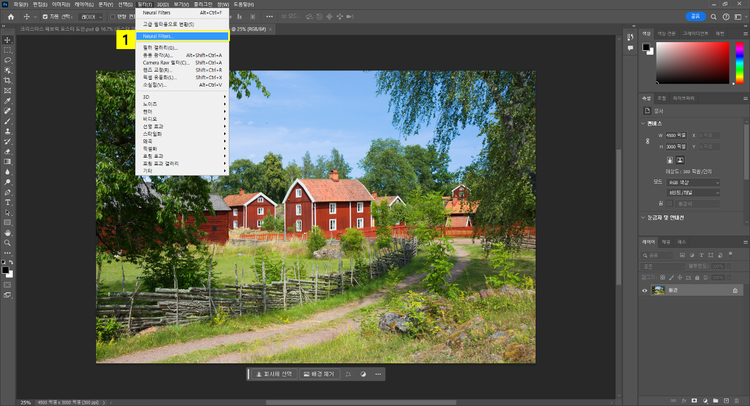Open the Layer/Group auto-select dropdown
This screenshot has width=750, height=406.
91,17
